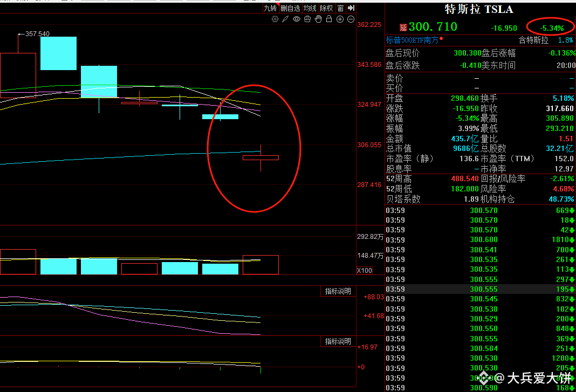Image resolution: width=576 pixels, height=392 pixels.
Task: Click the 特斯拉 TSLA stock title
Action: pyautogui.click(x=479, y=9)
